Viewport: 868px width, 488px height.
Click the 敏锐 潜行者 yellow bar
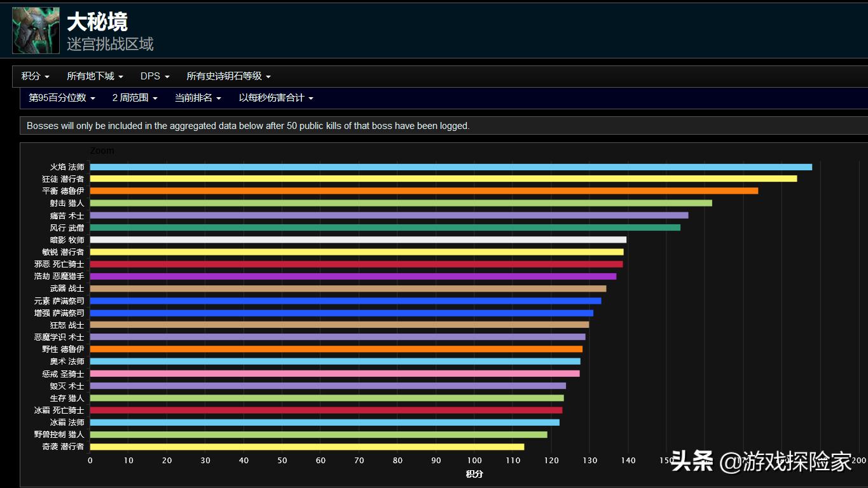(357, 252)
